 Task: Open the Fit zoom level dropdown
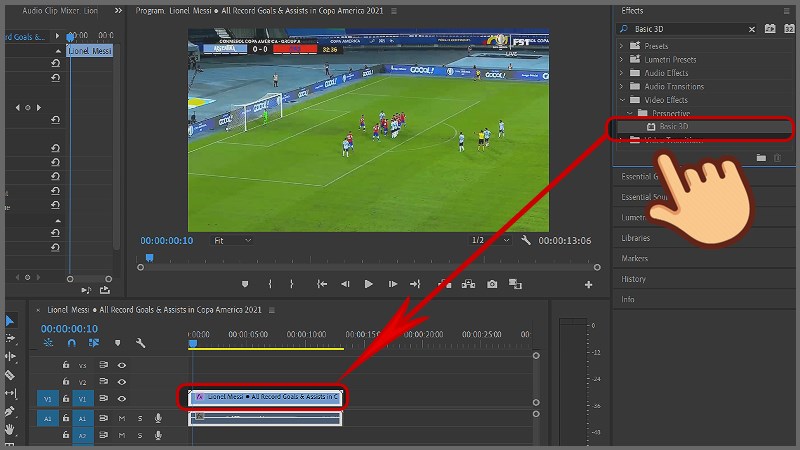coord(232,240)
